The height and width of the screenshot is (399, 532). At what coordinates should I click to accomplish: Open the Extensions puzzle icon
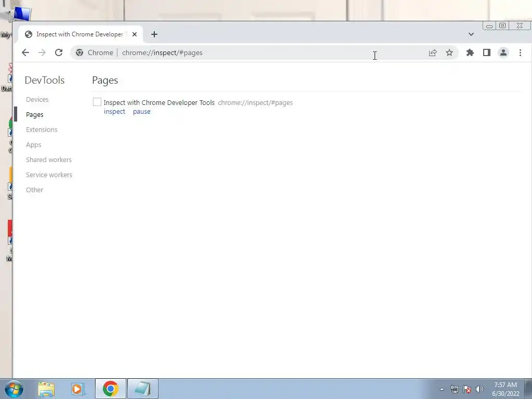[470, 52]
